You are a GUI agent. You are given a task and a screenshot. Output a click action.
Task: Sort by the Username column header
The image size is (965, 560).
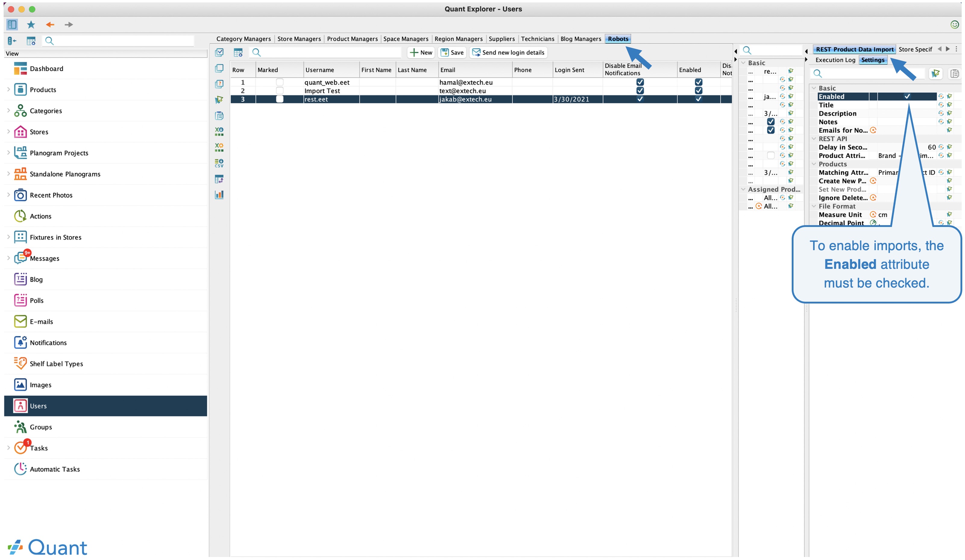(331, 70)
